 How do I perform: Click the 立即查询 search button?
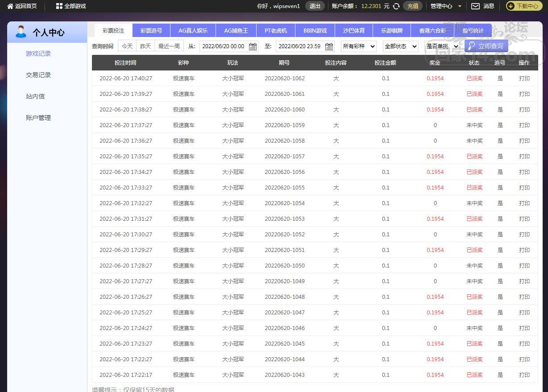point(486,46)
